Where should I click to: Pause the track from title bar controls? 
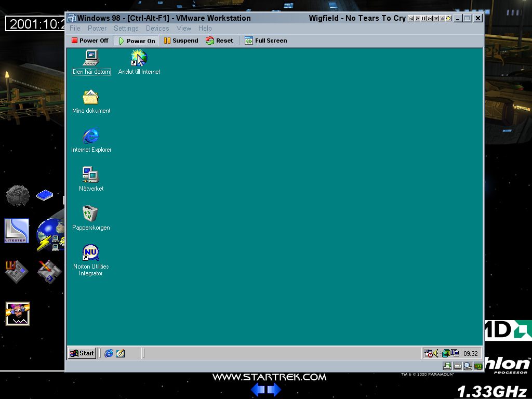pos(423,18)
